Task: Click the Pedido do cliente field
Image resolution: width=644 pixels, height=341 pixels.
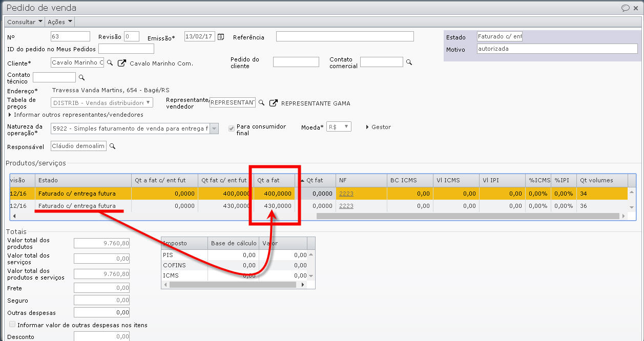Action: pyautogui.click(x=296, y=62)
